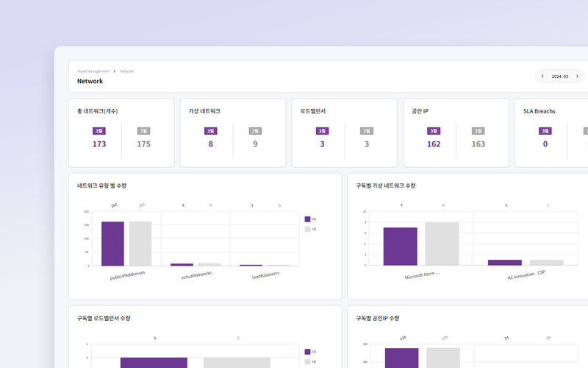Image resolution: width=588 pixels, height=368 pixels.
Task: Click the 구독별 로드밸런서 수량 chart title
Action: tap(104, 318)
